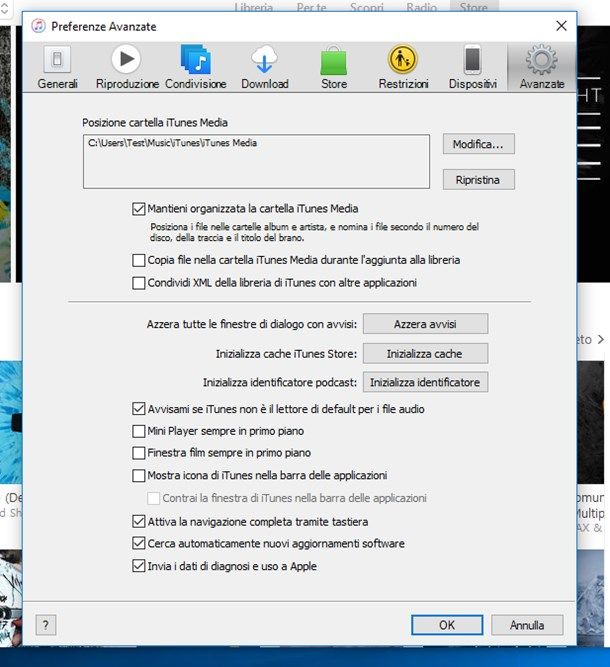Switch to Per te tab in iTunes window
Screen dimensions: 610x667
point(312,7)
